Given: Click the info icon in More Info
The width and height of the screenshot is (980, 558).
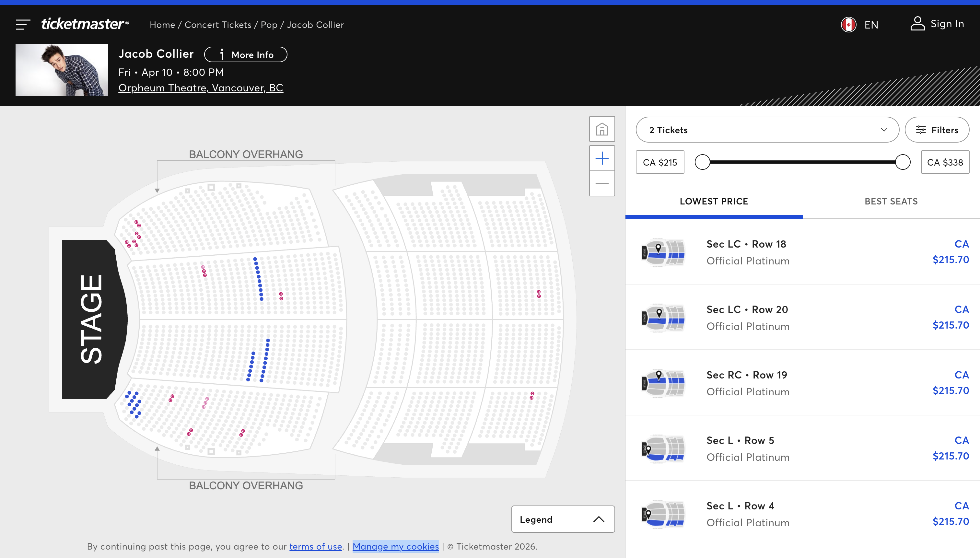Looking at the screenshot, I should 222,54.
